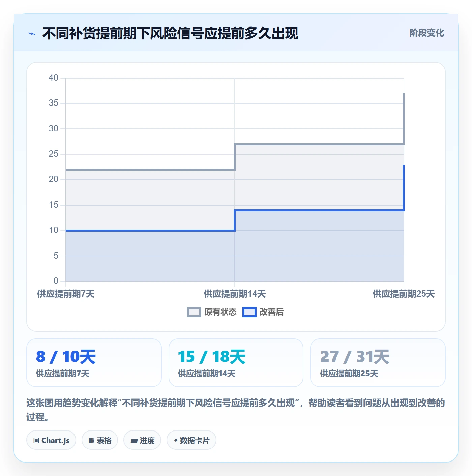Click the blue 改善后 step line at value 10
Viewport: 472px width, 476px height.
coord(150,231)
